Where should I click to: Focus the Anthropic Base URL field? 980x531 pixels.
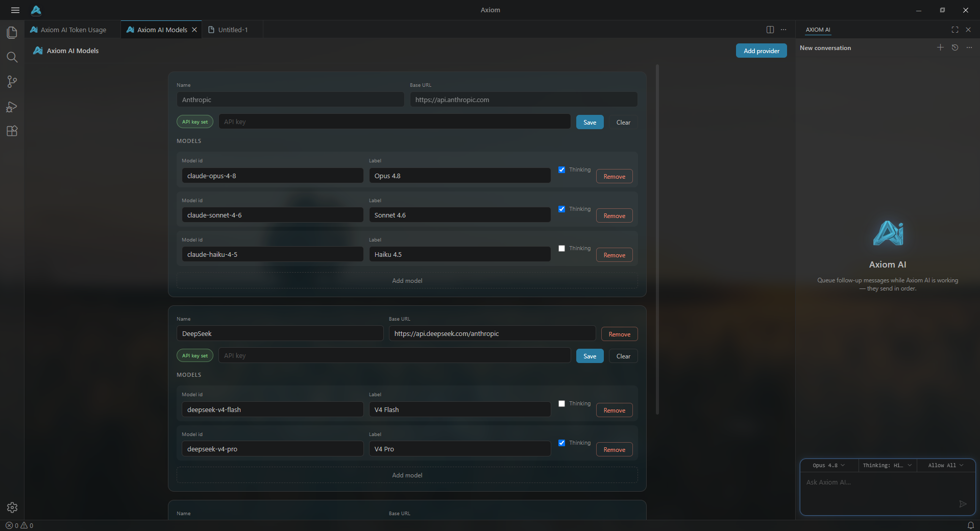524,100
